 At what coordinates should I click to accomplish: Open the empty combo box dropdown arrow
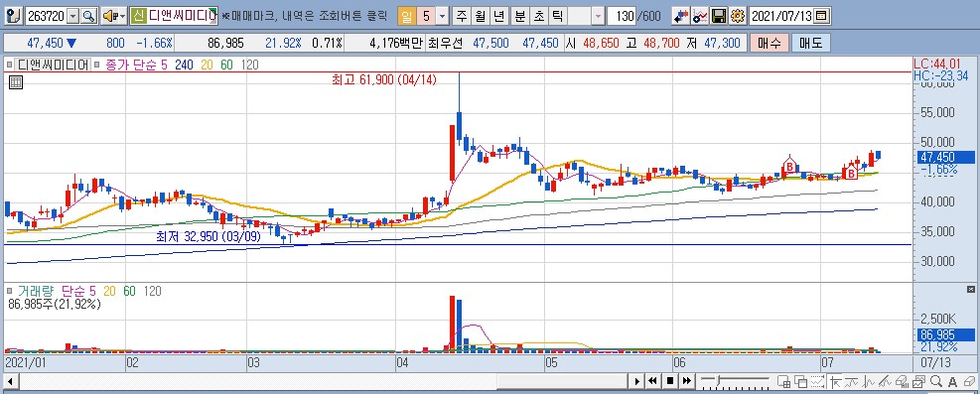pos(598,16)
